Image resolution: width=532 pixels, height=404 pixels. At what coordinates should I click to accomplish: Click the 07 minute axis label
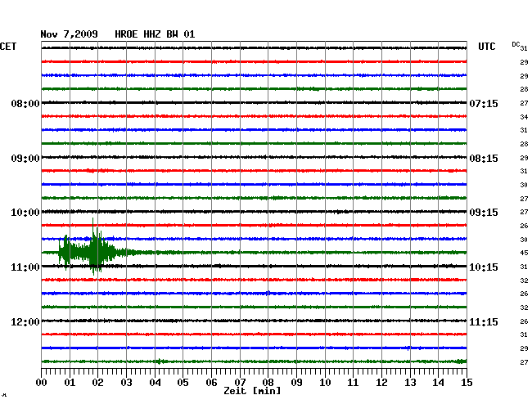coord(240,382)
